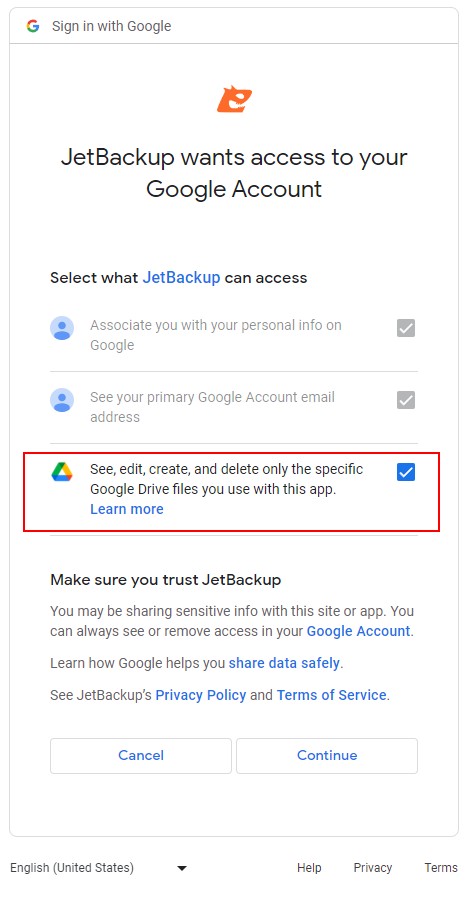The height and width of the screenshot is (899, 472).
Task: Follow the Google Account link
Action: click(358, 631)
